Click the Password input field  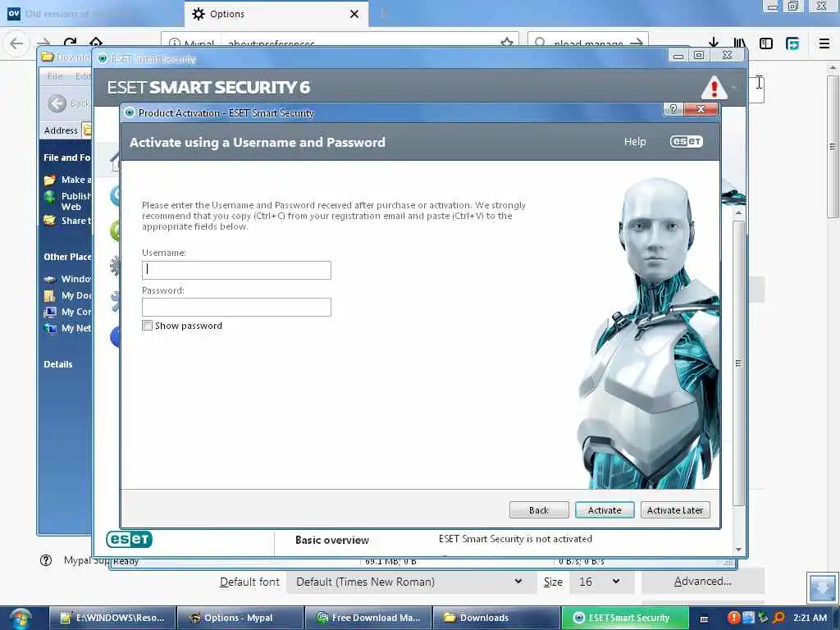click(x=236, y=307)
